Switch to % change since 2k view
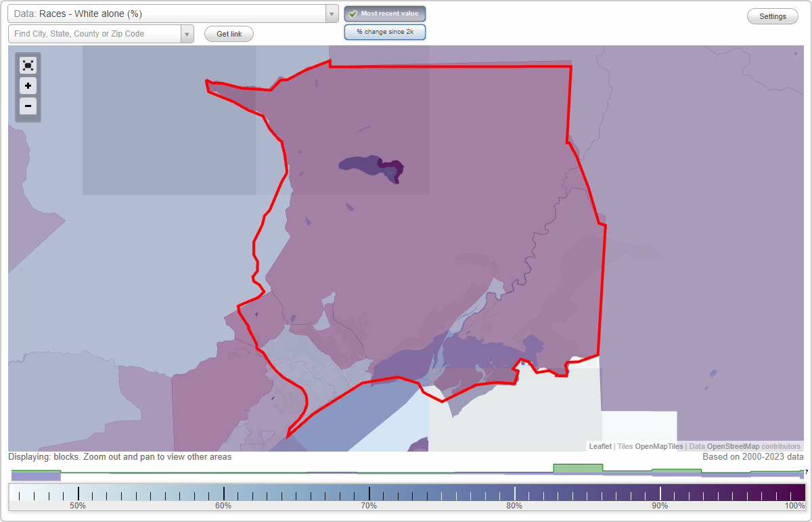The height and width of the screenshot is (522, 812). point(384,31)
